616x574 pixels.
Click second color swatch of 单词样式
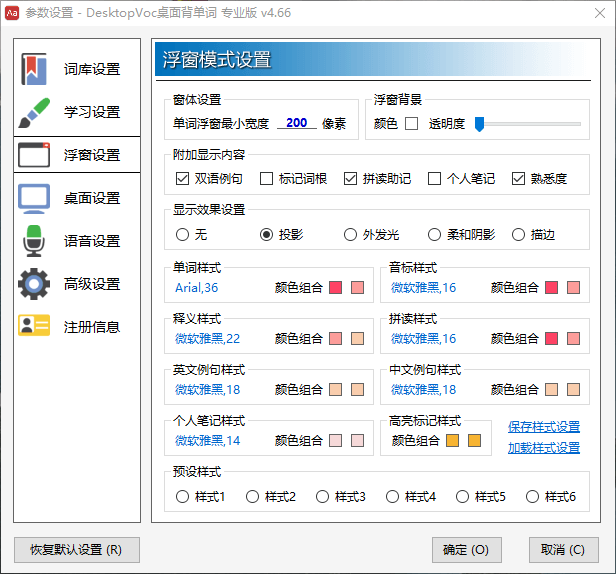pos(358,288)
